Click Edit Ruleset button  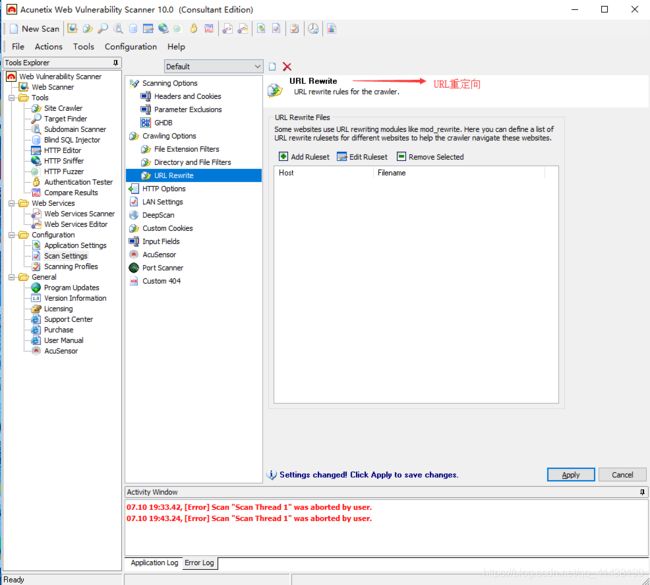click(362, 157)
